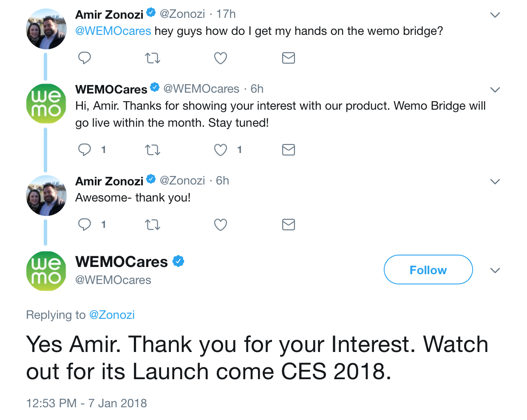This screenshot has width=527, height=420.
Task: Open the 12:53 PM - 7 Jan 2018 timestamp
Action: click(86, 403)
